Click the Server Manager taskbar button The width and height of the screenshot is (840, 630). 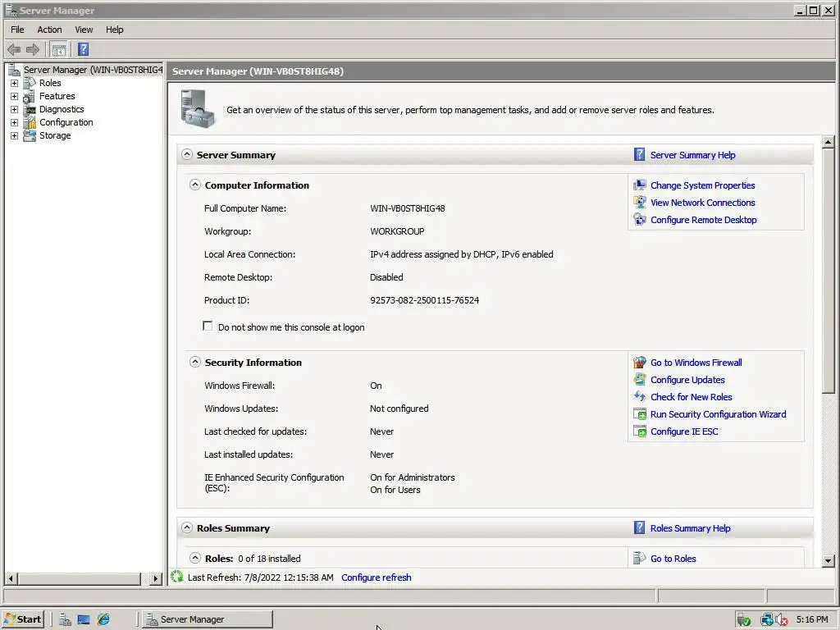point(208,619)
